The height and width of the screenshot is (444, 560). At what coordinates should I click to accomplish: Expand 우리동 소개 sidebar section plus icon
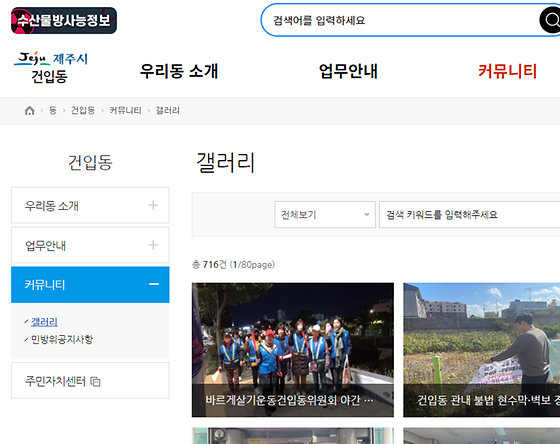153,205
